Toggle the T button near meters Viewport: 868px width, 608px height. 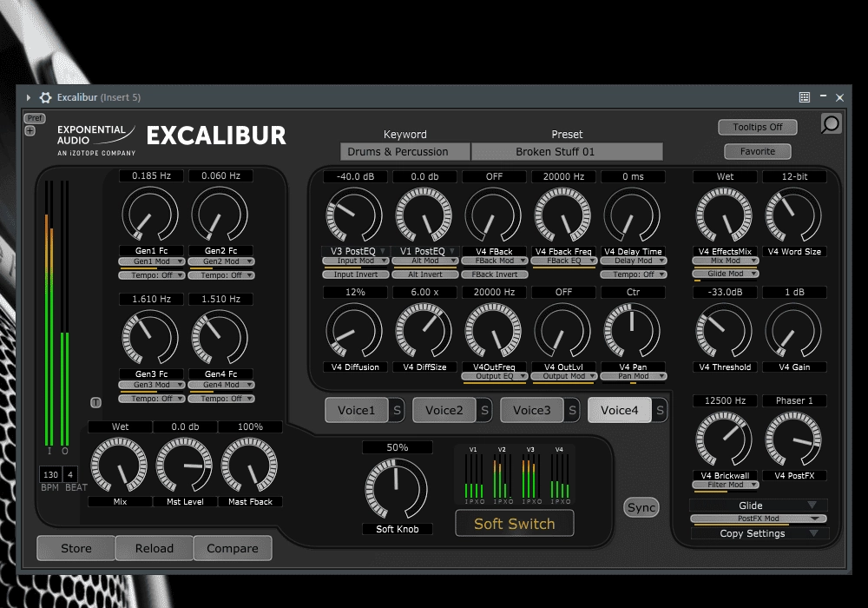click(x=95, y=402)
